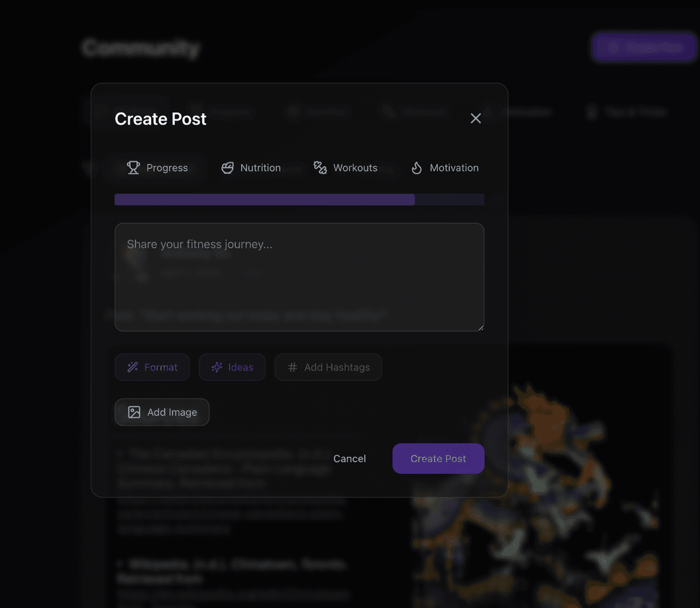This screenshot has width=700, height=608.
Task: Click the textarea resize handle corner
Action: pos(480,328)
